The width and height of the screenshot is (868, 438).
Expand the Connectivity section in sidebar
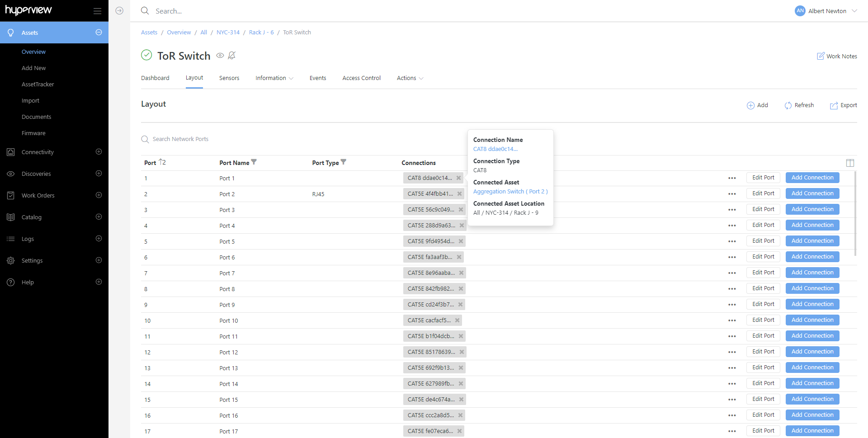99,152
